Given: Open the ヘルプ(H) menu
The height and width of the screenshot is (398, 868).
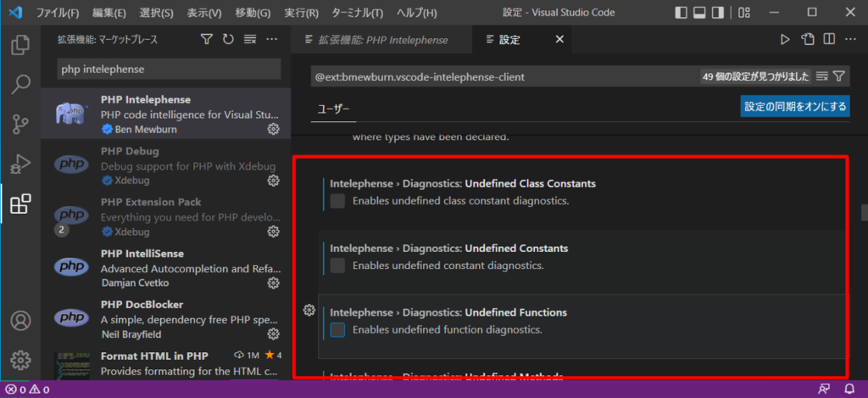Looking at the screenshot, I should pos(417,12).
